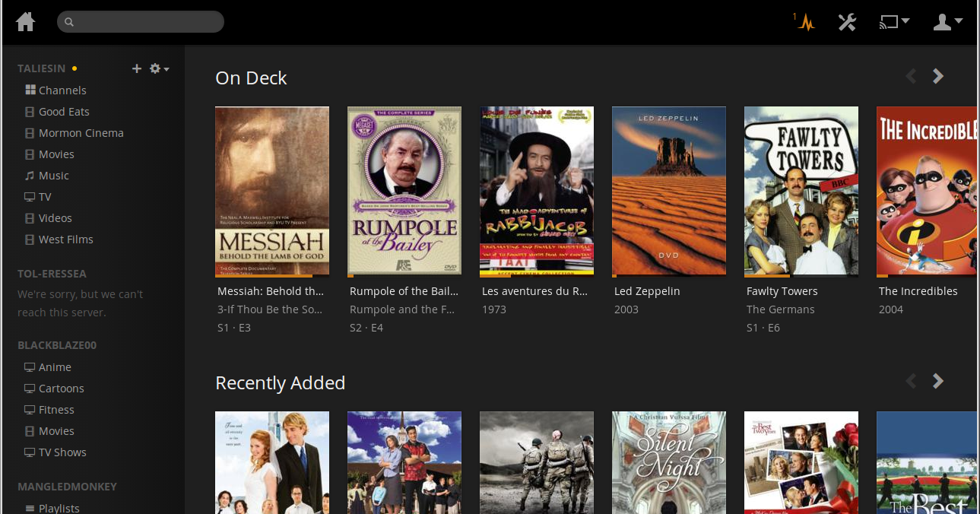Open The Incredibles poster
Screen dimensions: 980x514
[x=928, y=191]
